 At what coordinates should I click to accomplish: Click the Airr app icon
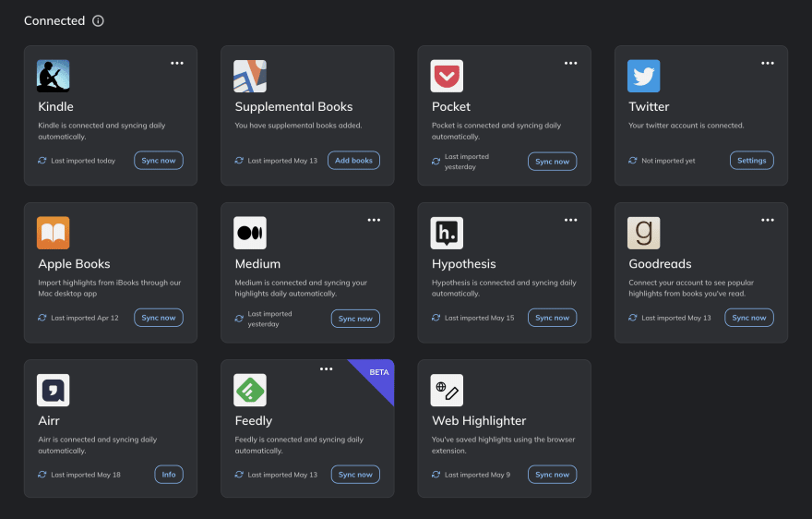point(54,390)
